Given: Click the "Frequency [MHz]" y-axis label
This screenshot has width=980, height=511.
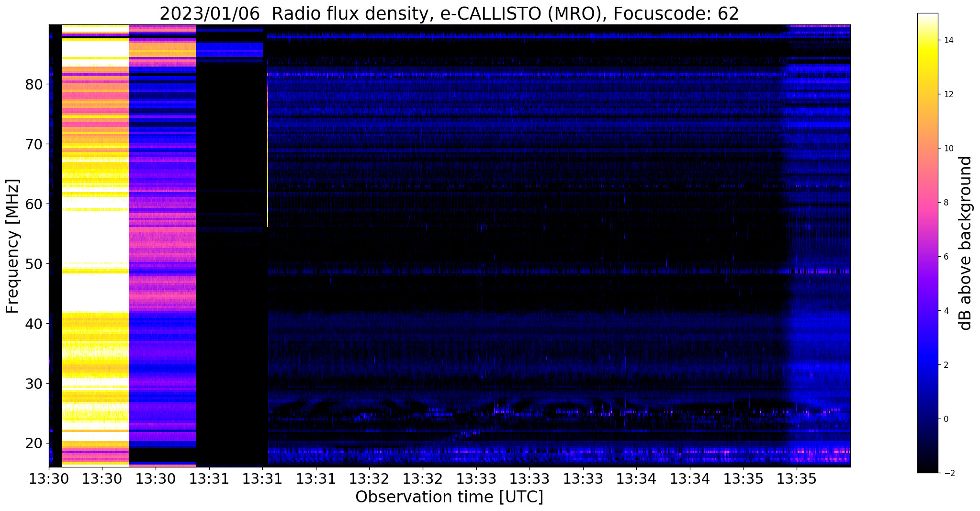Looking at the screenshot, I should 12,246.
